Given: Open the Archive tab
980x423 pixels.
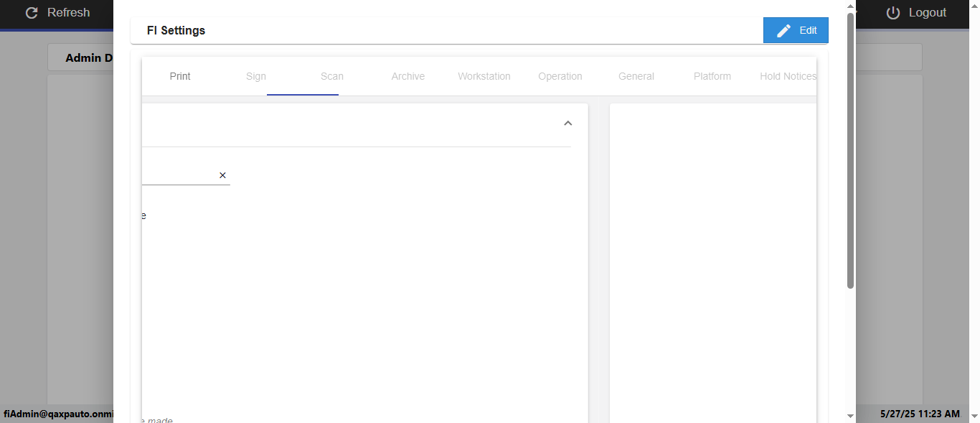Looking at the screenshot, I should click(x=408, y=76).
